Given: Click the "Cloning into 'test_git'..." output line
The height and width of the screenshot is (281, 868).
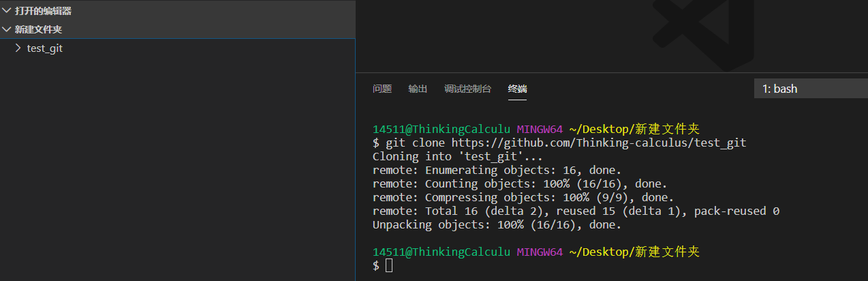Looking at the screenshot, I should click(458, 156).
